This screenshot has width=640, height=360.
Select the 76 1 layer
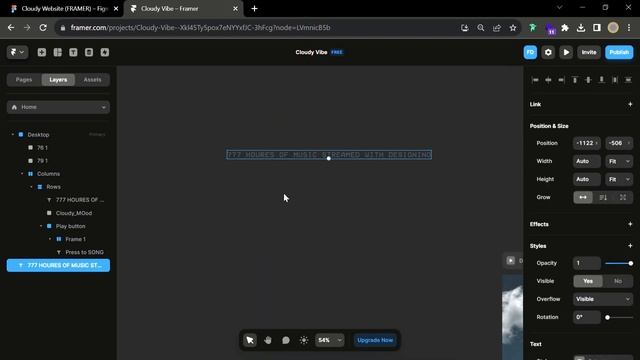42,147
